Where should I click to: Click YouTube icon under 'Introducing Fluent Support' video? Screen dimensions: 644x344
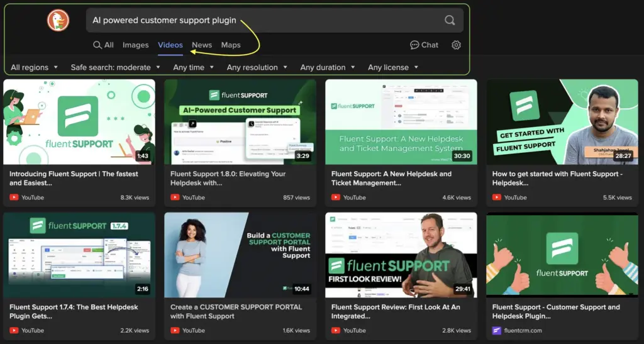pos(14,197)
